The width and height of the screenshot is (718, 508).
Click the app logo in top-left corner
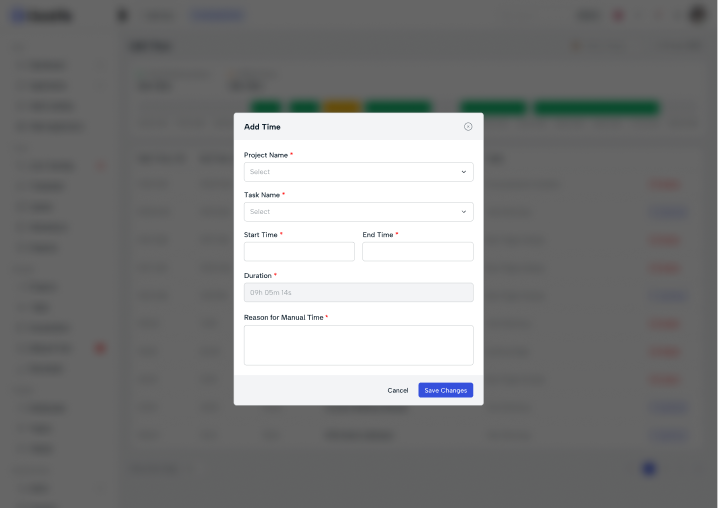(41, 16)
